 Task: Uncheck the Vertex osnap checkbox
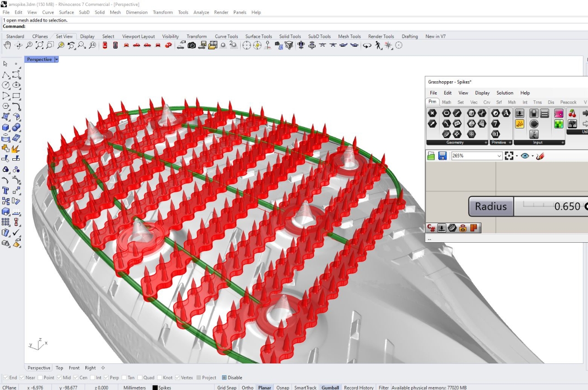coord(177,378)
